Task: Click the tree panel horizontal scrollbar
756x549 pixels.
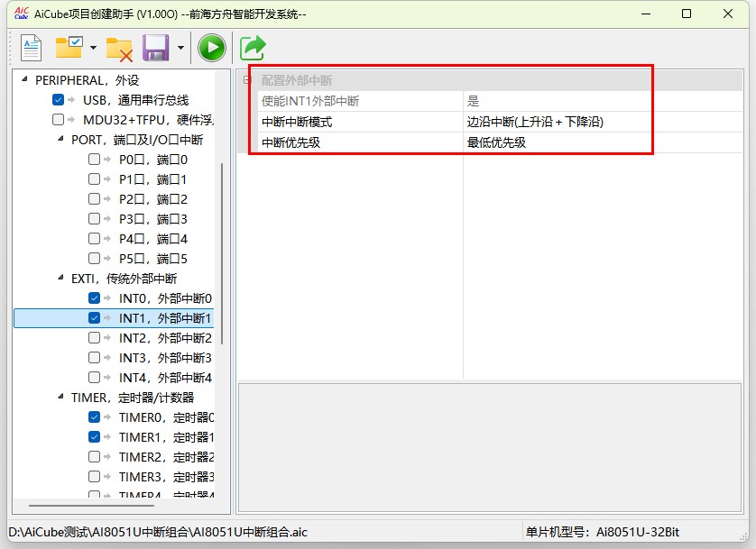Action: [92, 506]
